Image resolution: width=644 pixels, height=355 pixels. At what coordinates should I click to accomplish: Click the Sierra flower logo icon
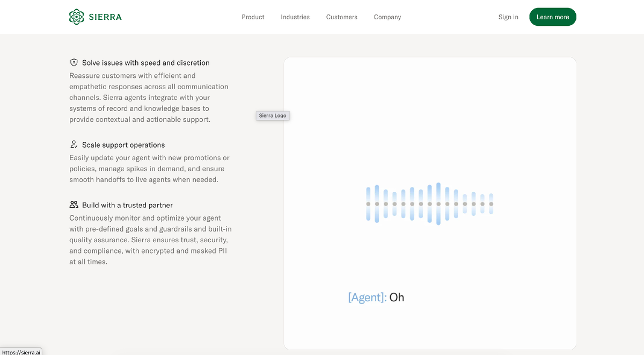point(77,17)
